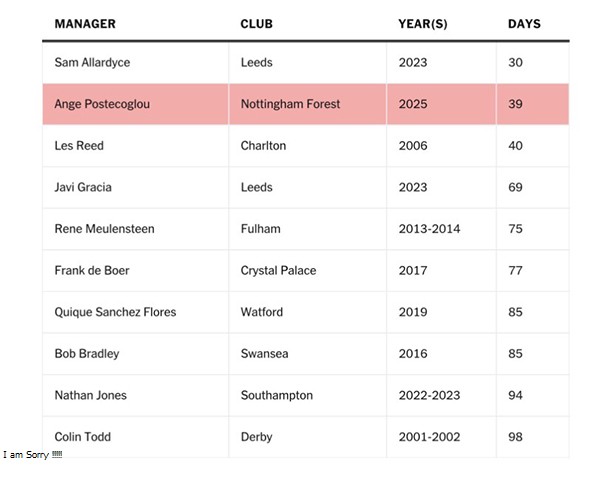The image size is (612, 485).
Task: Click the 2022-2023 year cell
Action: pyautogui.click(x=429, y=396)
